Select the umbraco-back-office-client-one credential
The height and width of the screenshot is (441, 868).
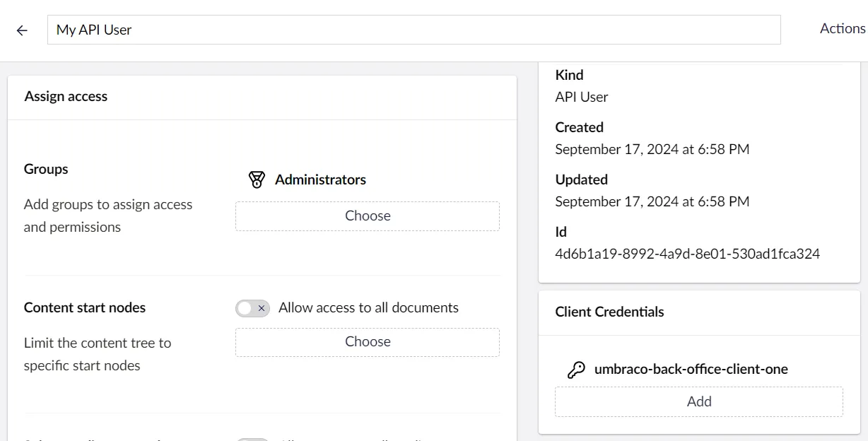click(x=691, y=369)
